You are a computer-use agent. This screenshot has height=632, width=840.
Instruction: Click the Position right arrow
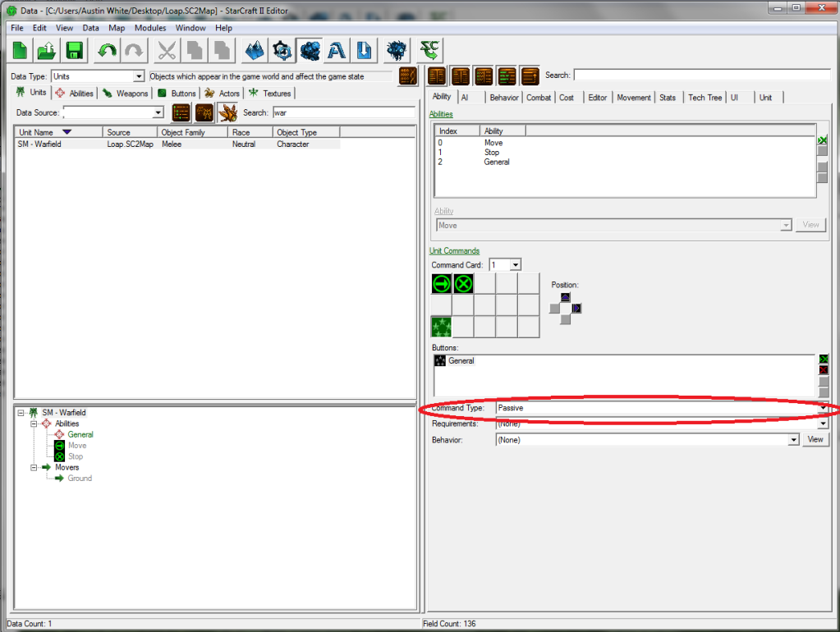click(576, 309)
